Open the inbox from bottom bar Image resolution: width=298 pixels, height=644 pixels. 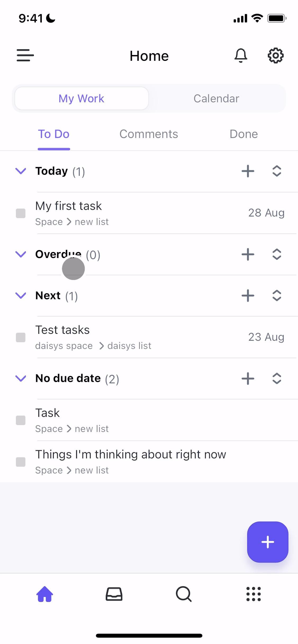click(114, 594)
